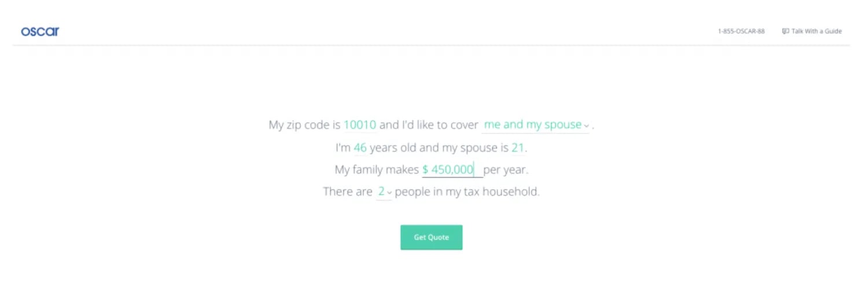This screenshot has height=281, width=868.
Task: Submit the form with the Get Quote button
Action: [432, 237]
